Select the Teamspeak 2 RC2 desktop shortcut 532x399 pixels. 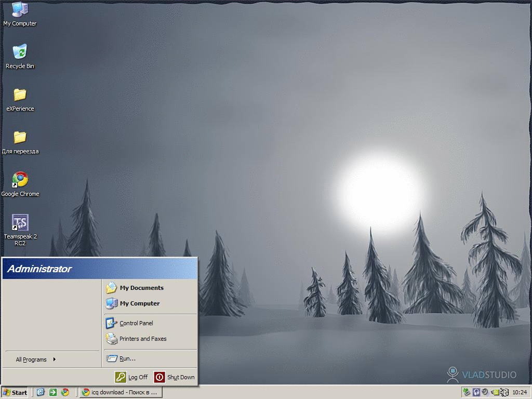20,230
